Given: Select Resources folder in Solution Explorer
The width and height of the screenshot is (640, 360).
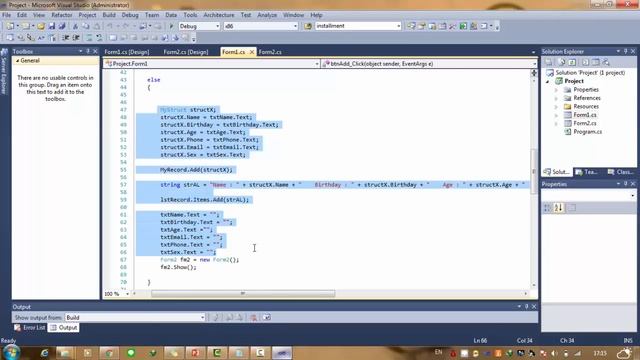Looking at the screenshot, I should (x=586, y=107).
